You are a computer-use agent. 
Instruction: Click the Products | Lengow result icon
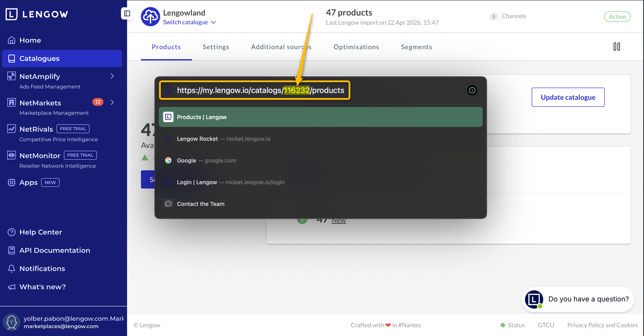[168, 117]
